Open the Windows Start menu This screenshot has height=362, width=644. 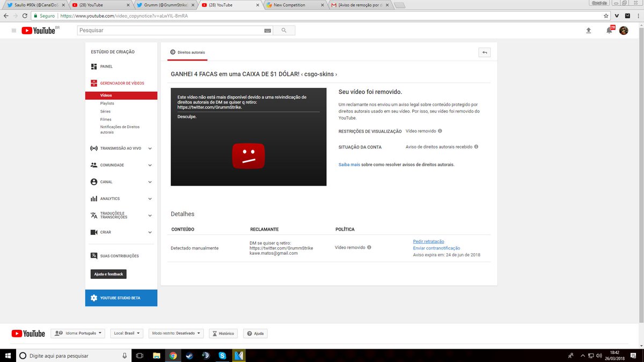(x=6, y=355)
